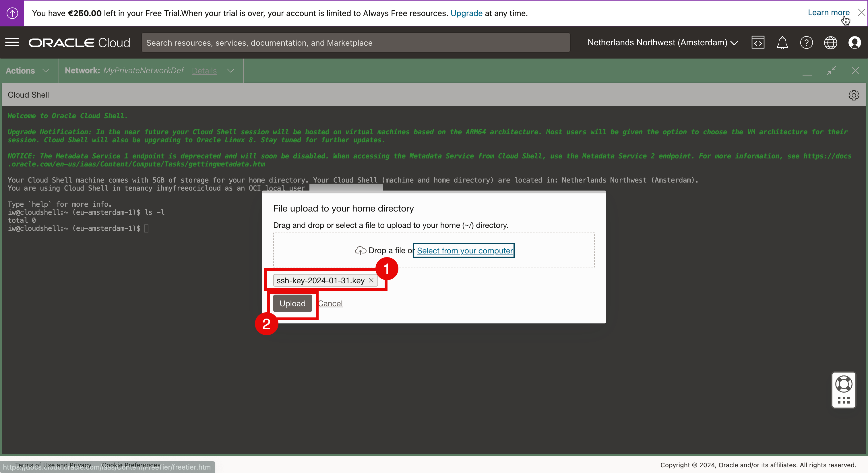Open the Network Details link
Screen dimensions: 868x473
click(204, 71)
